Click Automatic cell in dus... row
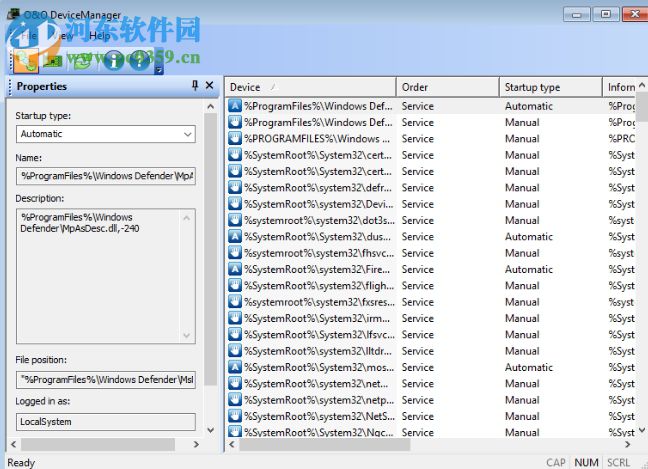 [529, 237]
